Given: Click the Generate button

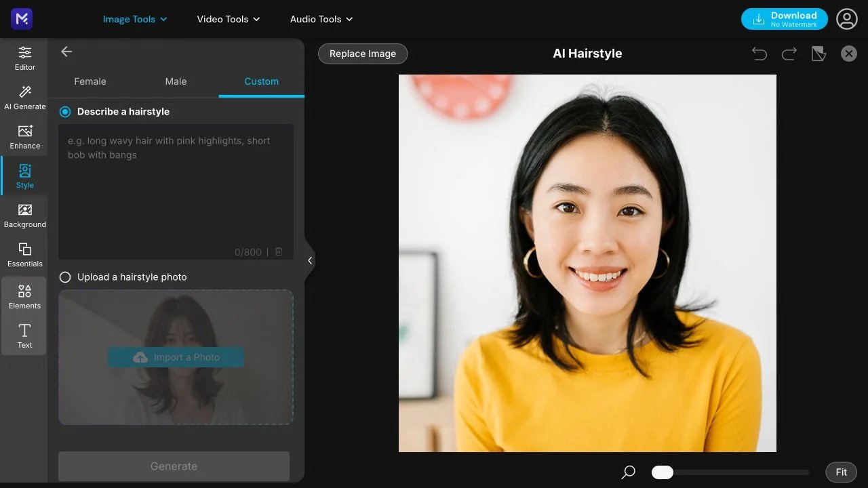Looking at the screenshot, I should [174, 466].
